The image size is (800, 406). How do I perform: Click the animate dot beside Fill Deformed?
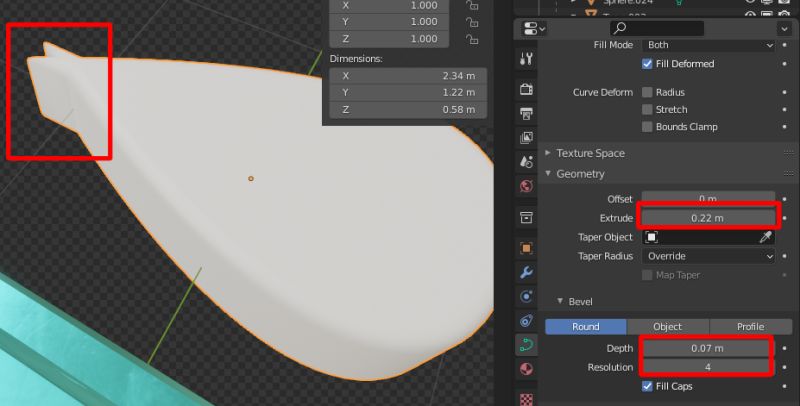(x=785, y=64)
